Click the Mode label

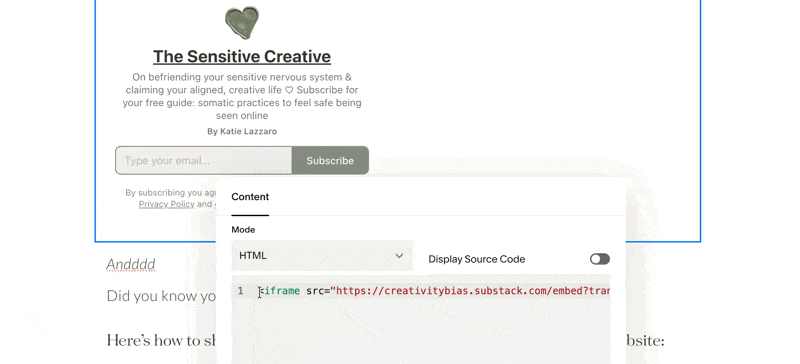point(243,230)
